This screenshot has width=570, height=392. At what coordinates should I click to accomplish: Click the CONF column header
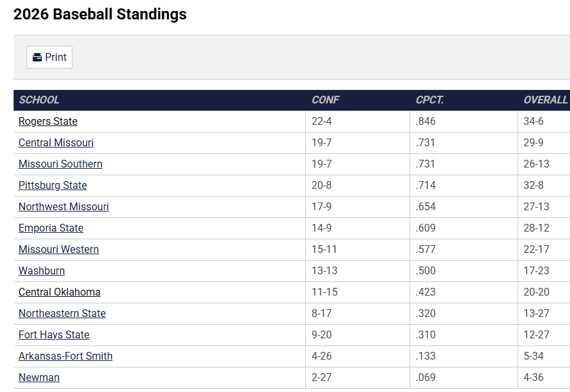click(325, 100)
